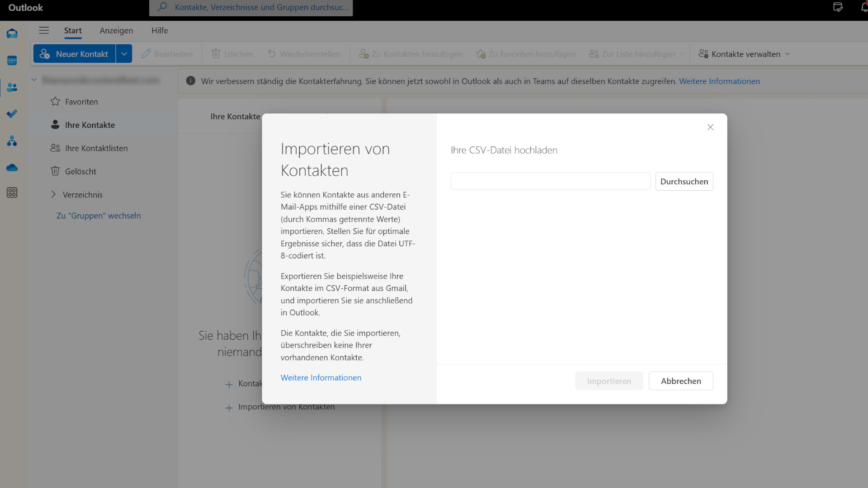Click Neuer Kontakt button
This screenshot has height=488, width=868.
[x=75, y=54]
